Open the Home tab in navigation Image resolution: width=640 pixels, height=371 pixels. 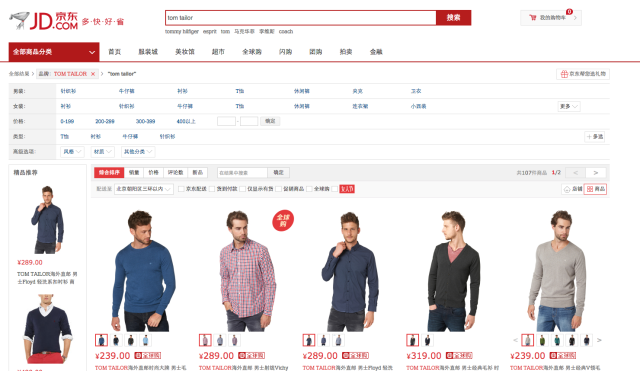(x=115, y=52)
